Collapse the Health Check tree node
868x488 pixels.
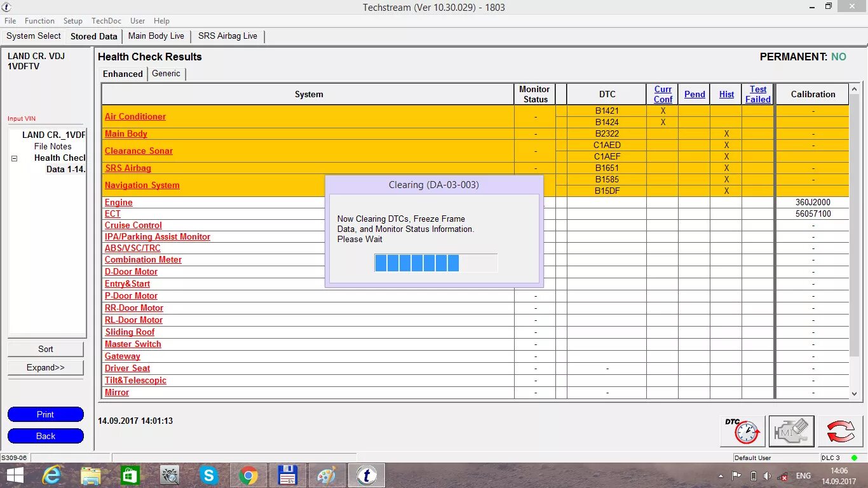[14, 158]
